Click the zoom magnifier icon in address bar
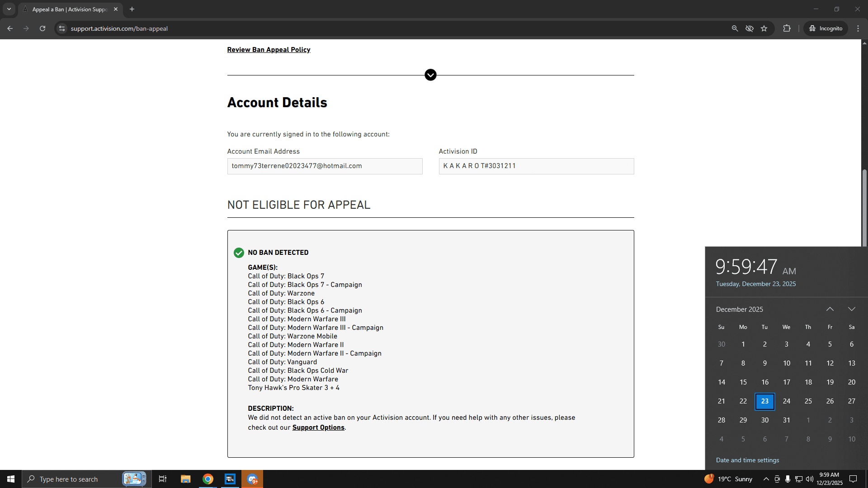Screen dimensions: 868x488 pyautogui.click(x=735, y=28)
